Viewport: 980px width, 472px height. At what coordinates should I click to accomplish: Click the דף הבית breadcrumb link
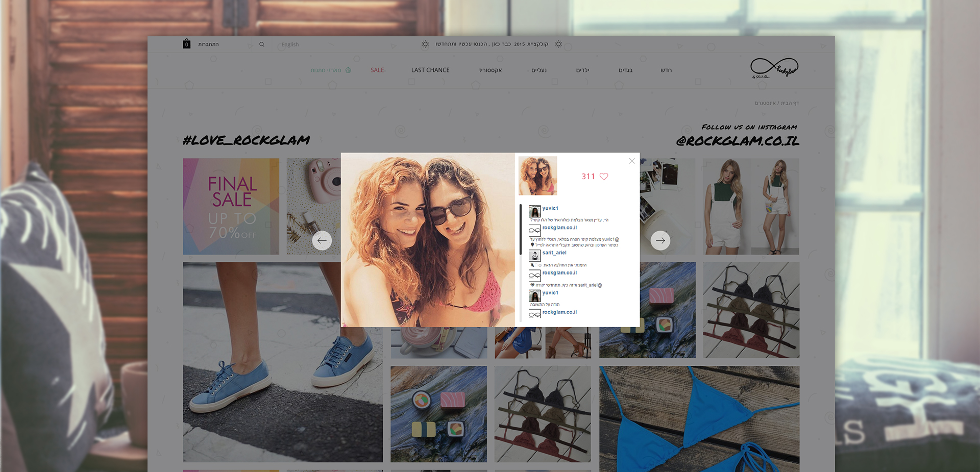(790, 103)
